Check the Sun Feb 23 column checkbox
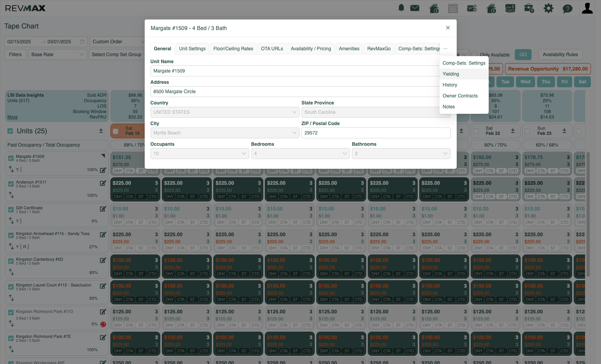This screenshot has width=601, height=364. 527,131
